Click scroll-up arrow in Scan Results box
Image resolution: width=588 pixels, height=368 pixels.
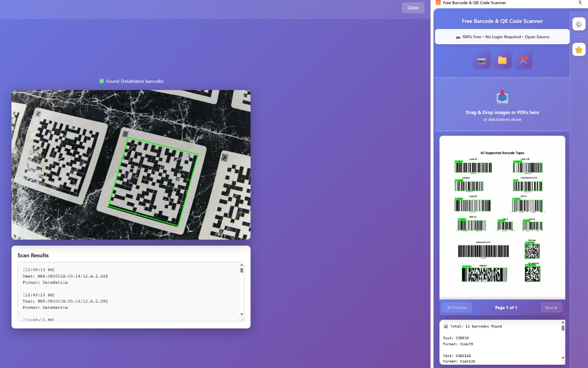(242, 265)
